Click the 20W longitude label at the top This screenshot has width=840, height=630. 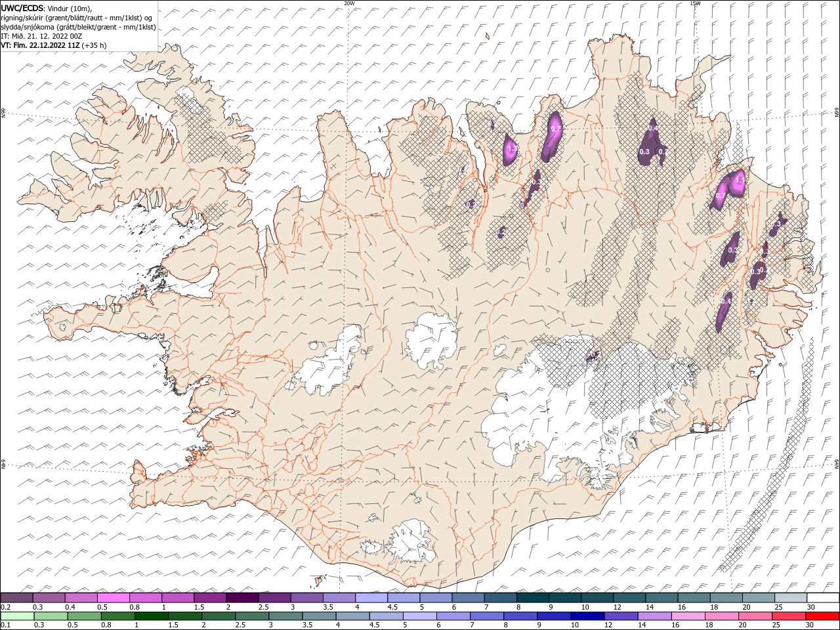(349, 3)
